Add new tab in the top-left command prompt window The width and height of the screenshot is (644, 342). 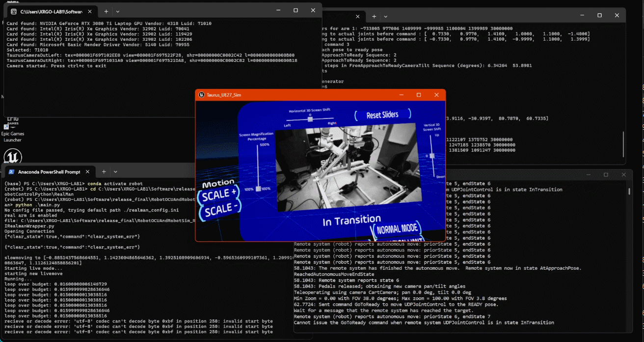coord(106,11)
